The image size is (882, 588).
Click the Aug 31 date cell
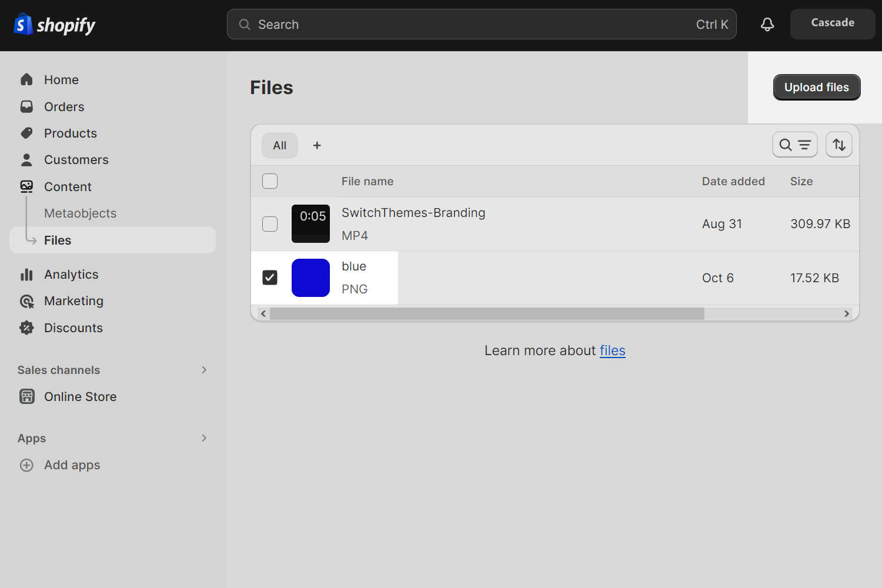(x=722, y=224)
